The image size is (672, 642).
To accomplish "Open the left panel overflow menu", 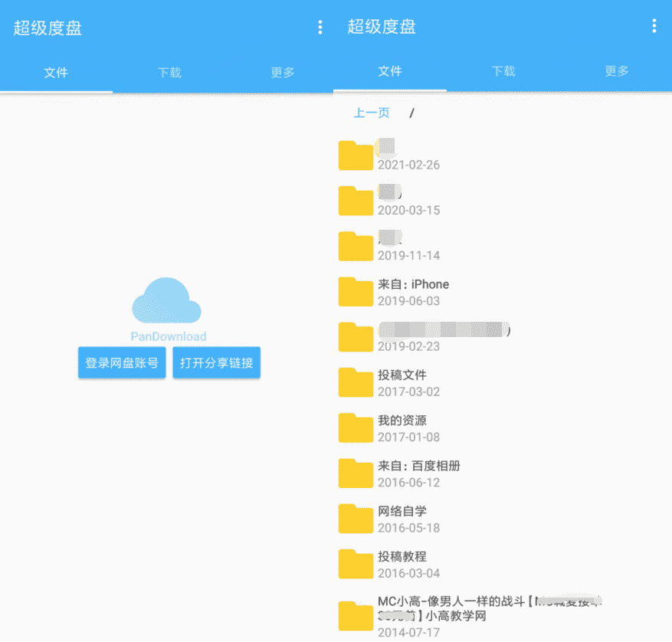I will click(x=320, y=26).
